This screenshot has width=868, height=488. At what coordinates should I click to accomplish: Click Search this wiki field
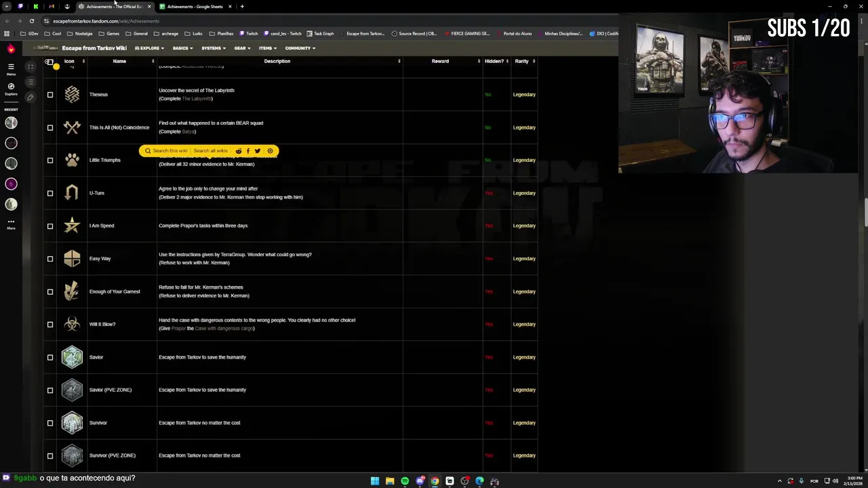[x=166, y=151]
